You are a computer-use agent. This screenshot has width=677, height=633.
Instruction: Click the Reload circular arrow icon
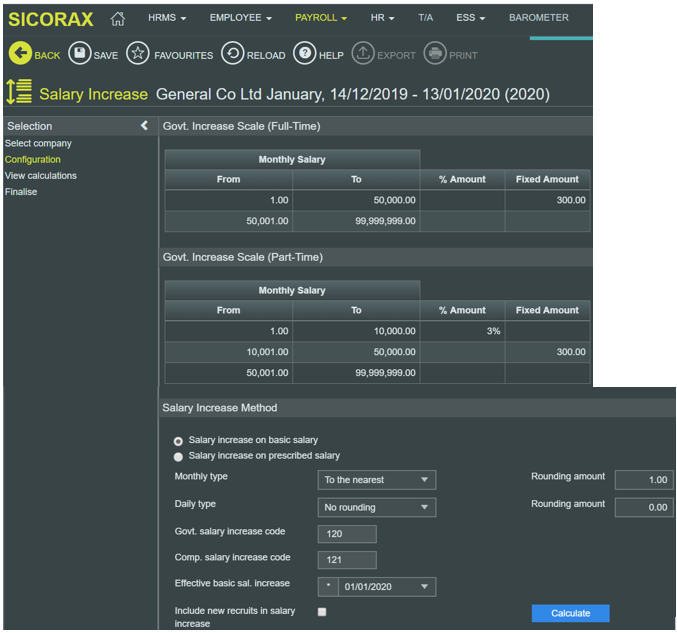pyautogui.click(x=232, y=54)
